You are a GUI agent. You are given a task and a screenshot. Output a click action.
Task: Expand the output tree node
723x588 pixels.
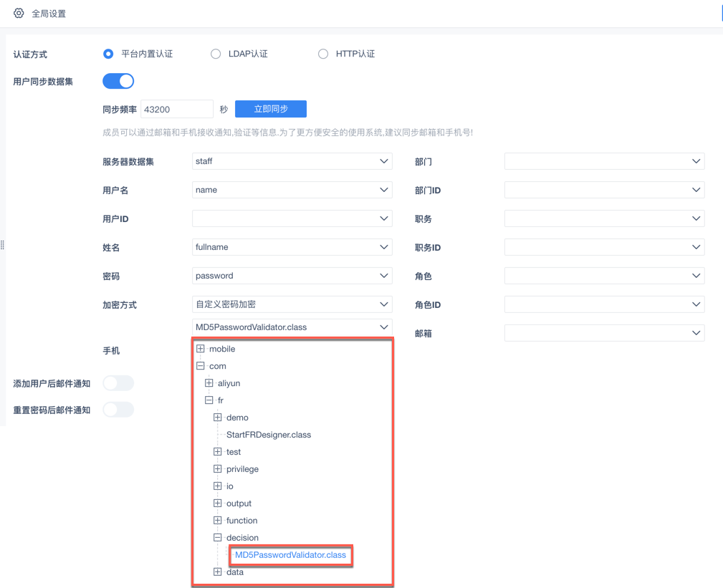point(217,503)
